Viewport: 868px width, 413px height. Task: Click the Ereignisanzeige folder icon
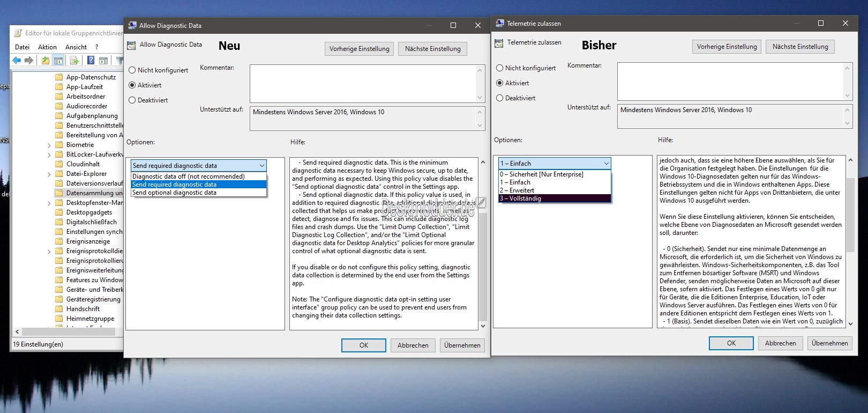(59, 241)
